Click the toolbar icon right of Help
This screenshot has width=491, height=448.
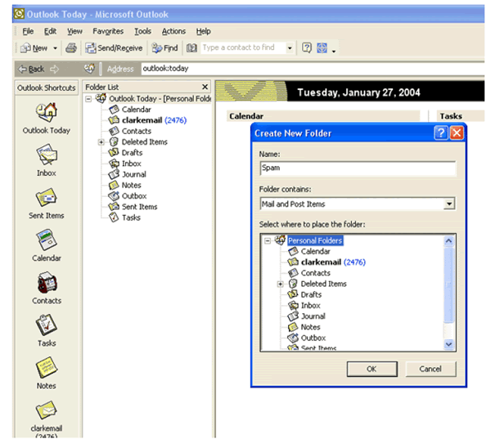coord(322,48)
